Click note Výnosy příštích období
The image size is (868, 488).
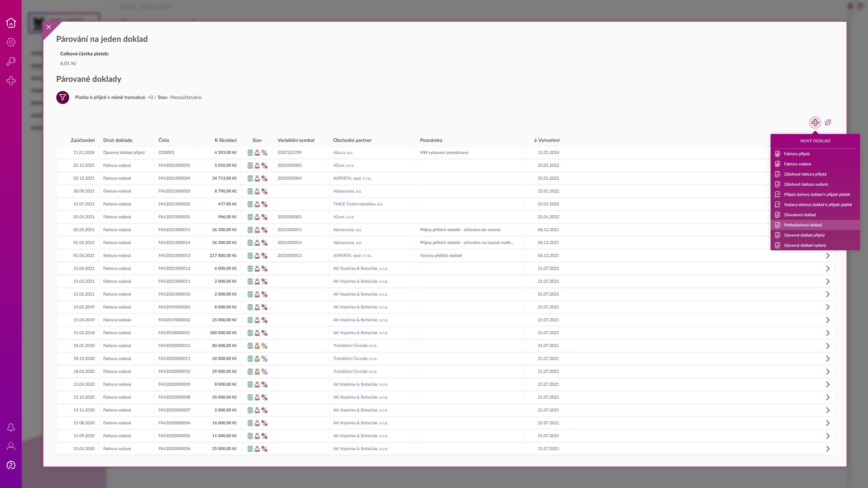(441, 256)
